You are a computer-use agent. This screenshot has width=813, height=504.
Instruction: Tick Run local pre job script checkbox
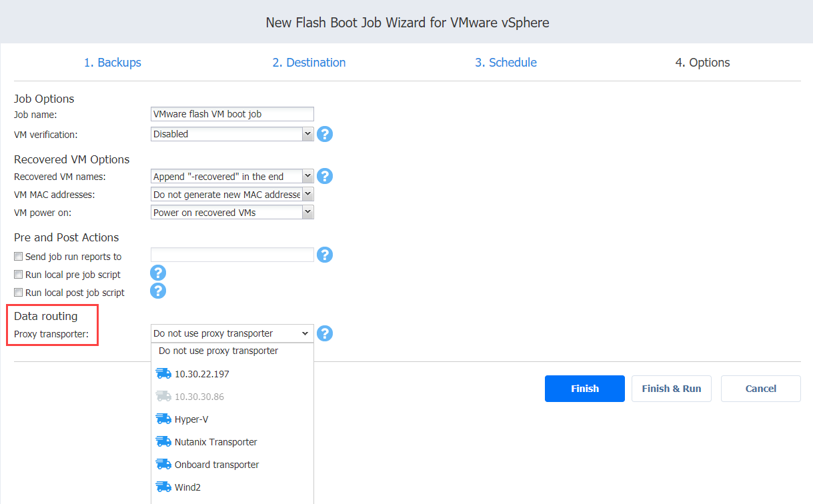19,274
